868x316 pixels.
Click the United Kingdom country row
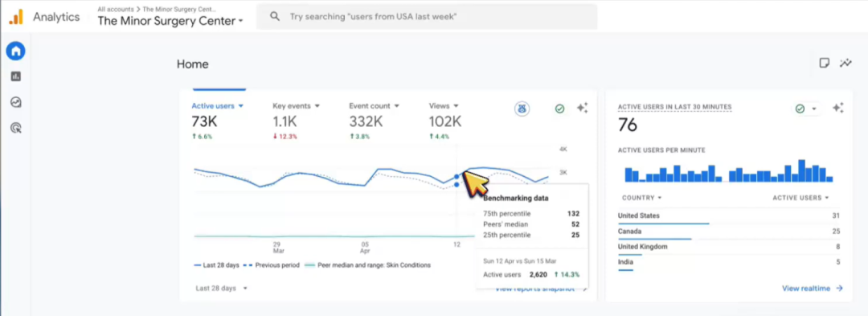point(729,247)
